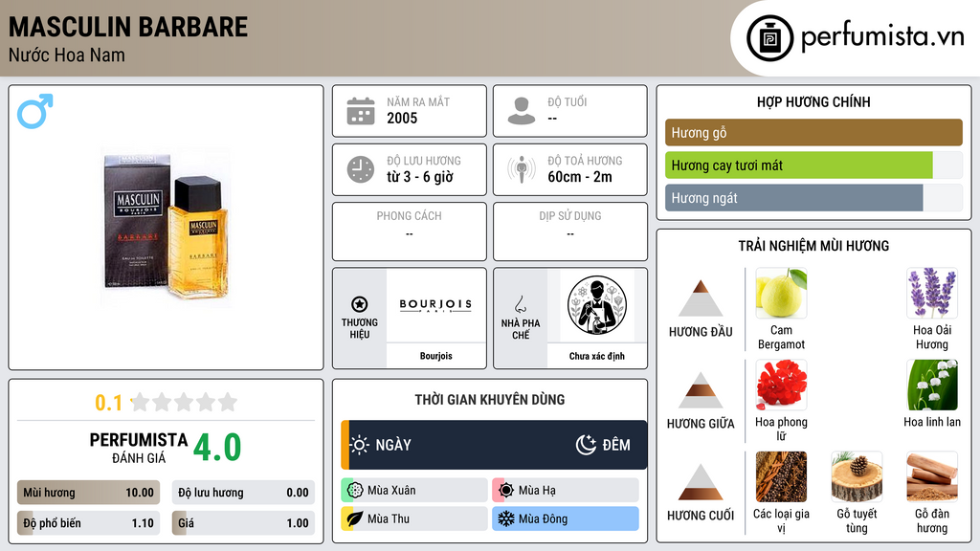Screen dimensions: 980x551
Task: Click the Hương ngát accord bar
Action: click(x=813, y=198)
